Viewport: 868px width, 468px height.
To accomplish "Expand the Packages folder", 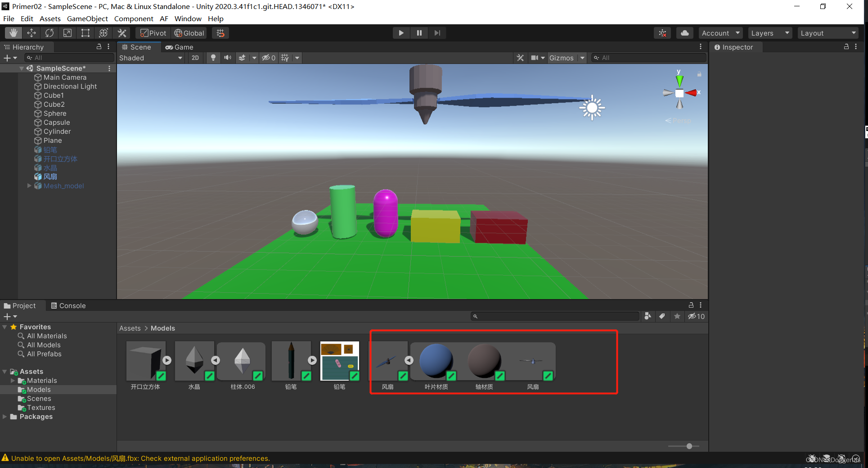I will point(5,417).
